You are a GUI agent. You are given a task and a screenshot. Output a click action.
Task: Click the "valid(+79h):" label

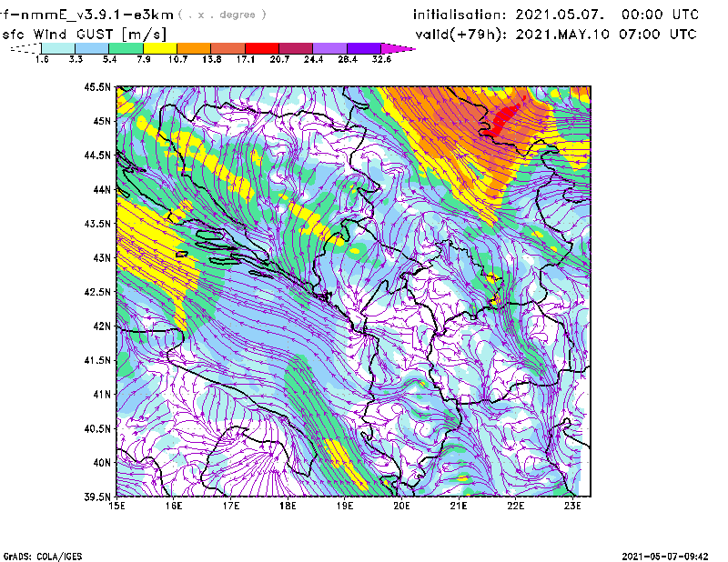tap(461, 35)
